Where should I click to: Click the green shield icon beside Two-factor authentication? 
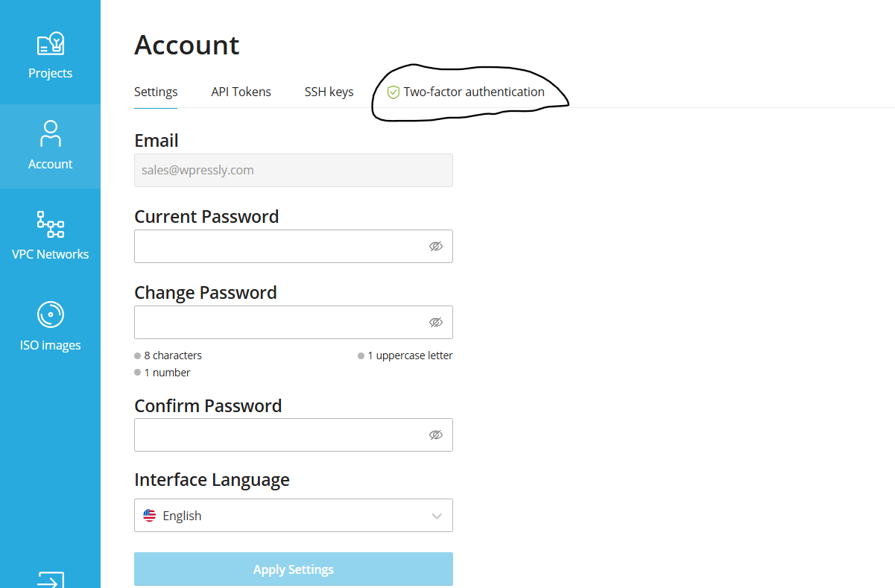click(393, 92)
